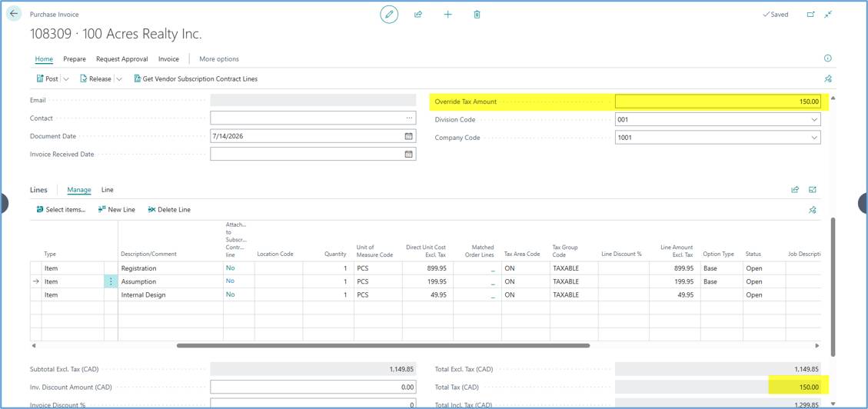Select the Manage tab in Lines
The height and width of the screenshot is (409, 868).
(79, 190)
